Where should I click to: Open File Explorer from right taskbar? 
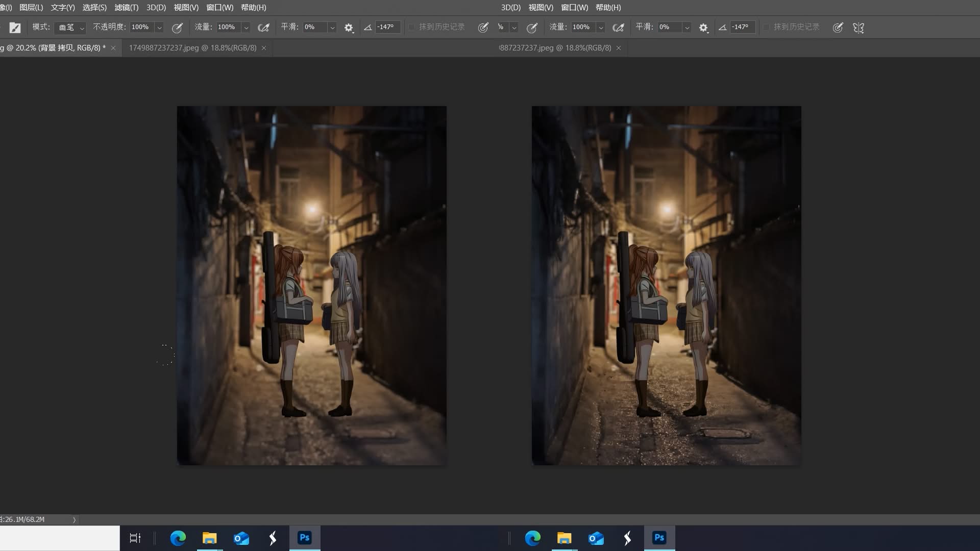pyautogui.click(x=564, y=538)
